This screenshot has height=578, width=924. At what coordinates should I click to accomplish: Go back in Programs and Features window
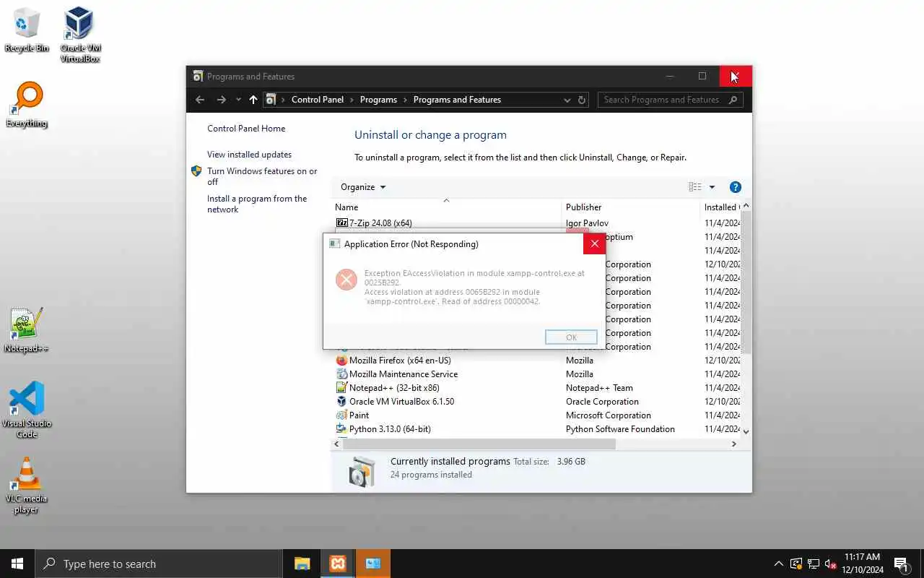coord(200,100)
